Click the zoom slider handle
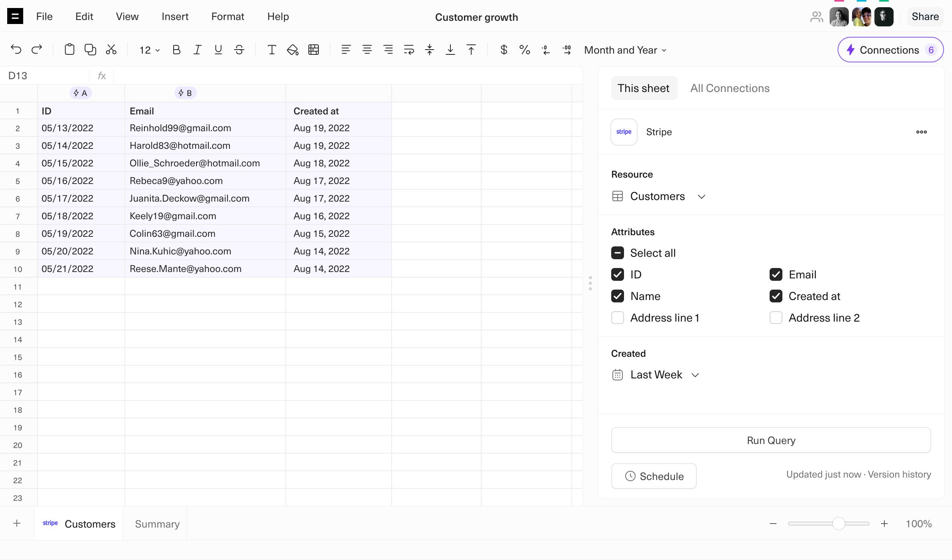The image size is (952, 560). coord(838,524)
